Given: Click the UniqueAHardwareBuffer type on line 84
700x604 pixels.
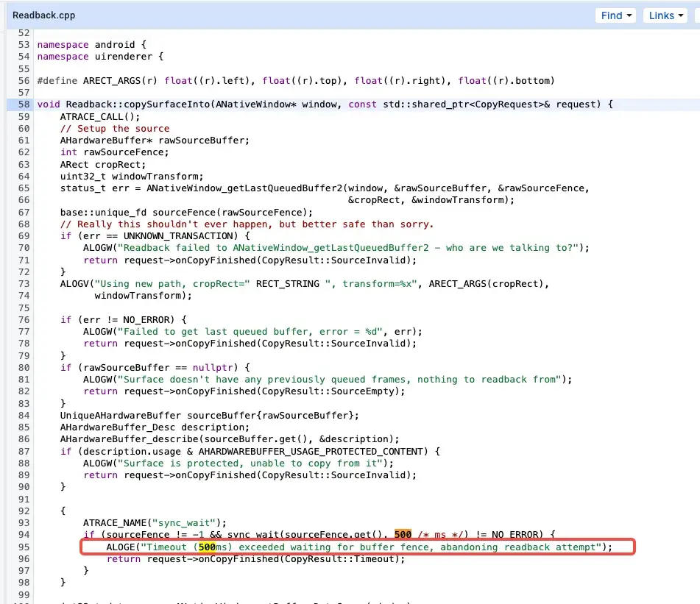Looking at the screenshot, I should click(x=121, y=416).
